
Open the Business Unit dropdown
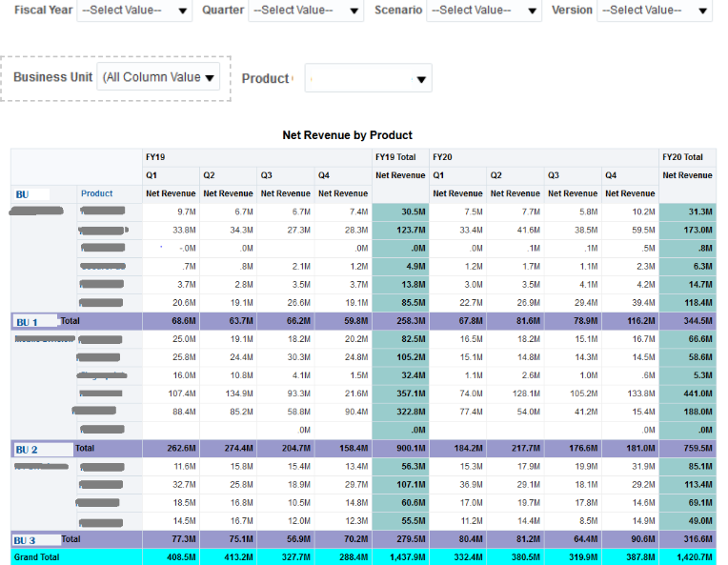tap(158, 77)
